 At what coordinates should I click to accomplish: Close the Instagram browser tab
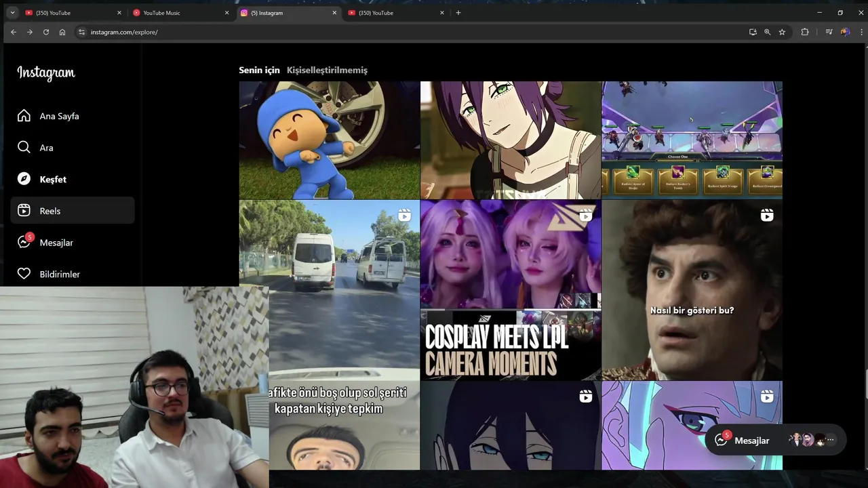click(x=334, y=13)
